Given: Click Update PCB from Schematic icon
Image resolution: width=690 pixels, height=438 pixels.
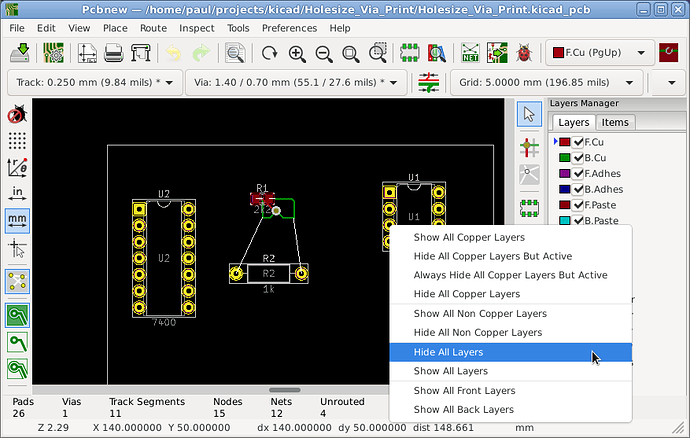Looking at the screenshot, I should pyautogui.click(x=497, y=53).
